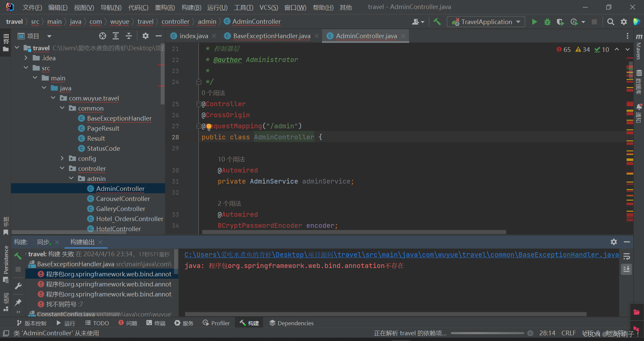Screen dimensions: 644x341
Task: Open the VCS(S) menu
Action: (269, 7)
